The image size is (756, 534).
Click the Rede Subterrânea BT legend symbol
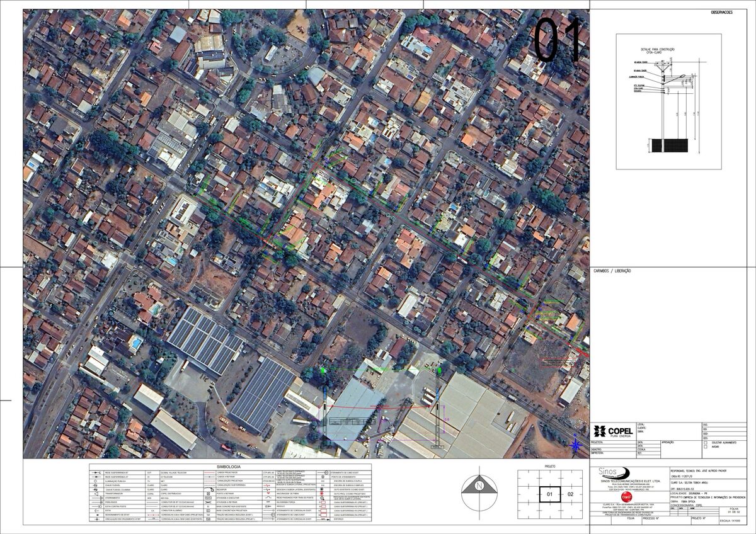click(96, 473)
